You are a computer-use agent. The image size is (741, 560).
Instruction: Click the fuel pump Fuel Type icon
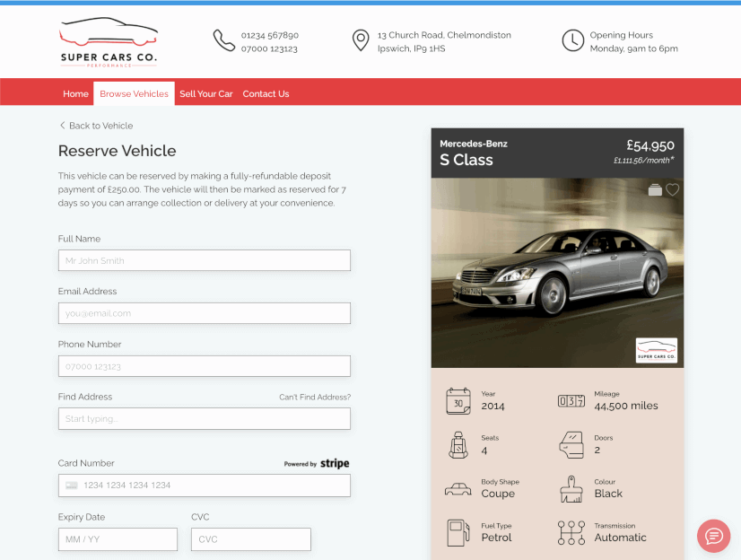458,532
